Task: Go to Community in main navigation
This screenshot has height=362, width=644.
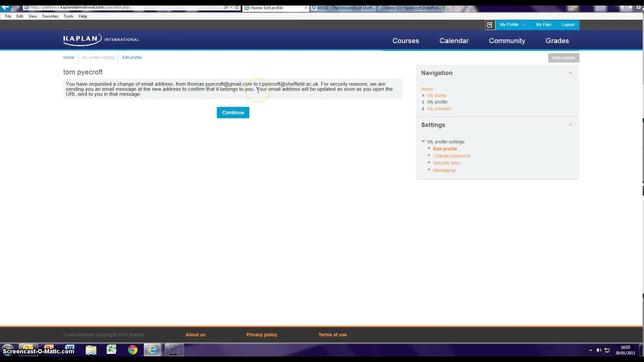Action: click(x=507, y=41)
